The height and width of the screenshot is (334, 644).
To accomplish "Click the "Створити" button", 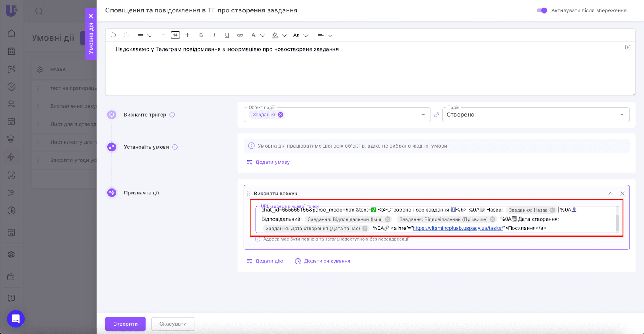I will pyautogui.click(x=125, y=324).
